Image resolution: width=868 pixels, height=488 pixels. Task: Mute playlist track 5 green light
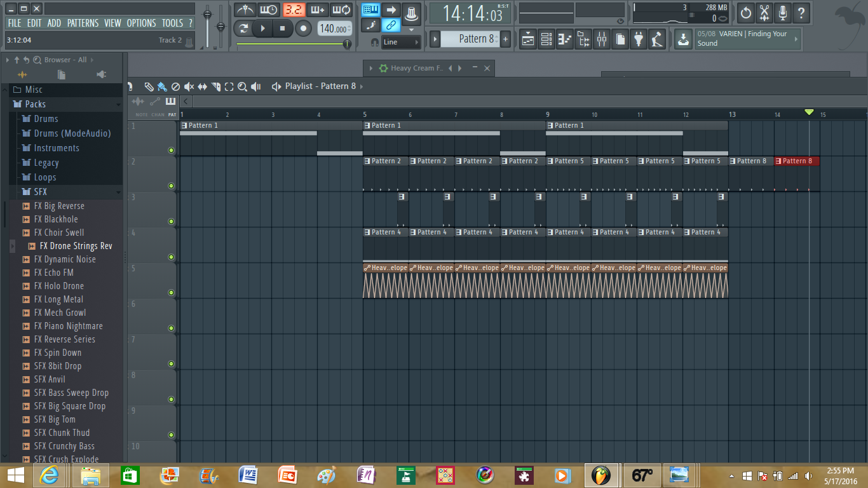click(171, 292)
